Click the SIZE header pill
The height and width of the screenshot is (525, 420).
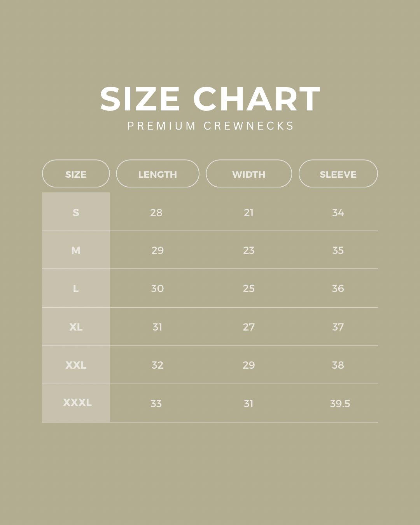coord(76,174)
